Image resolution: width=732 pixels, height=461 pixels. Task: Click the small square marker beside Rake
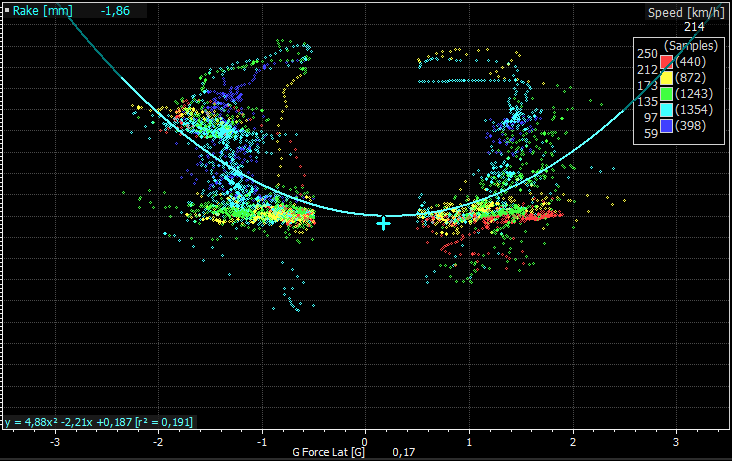[7, 10]
